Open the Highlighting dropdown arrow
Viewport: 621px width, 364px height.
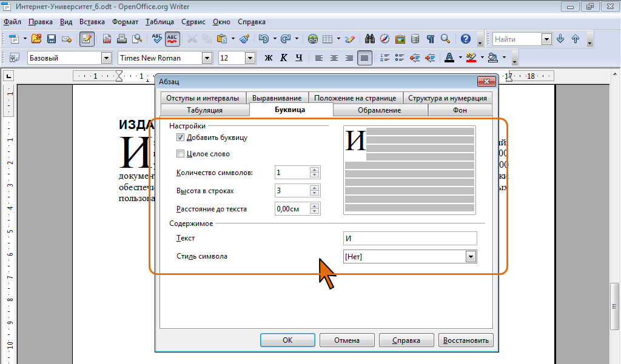[482, 58]
